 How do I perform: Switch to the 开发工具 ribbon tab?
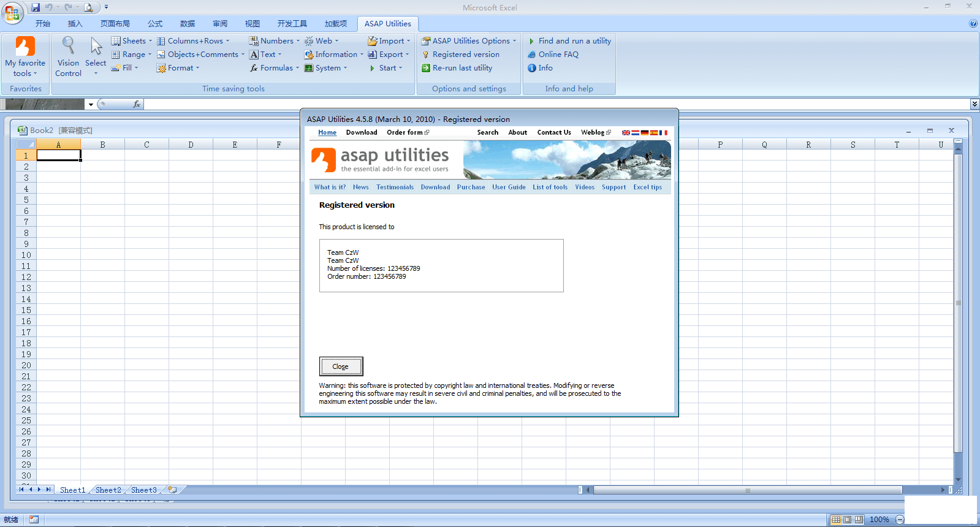292,24
